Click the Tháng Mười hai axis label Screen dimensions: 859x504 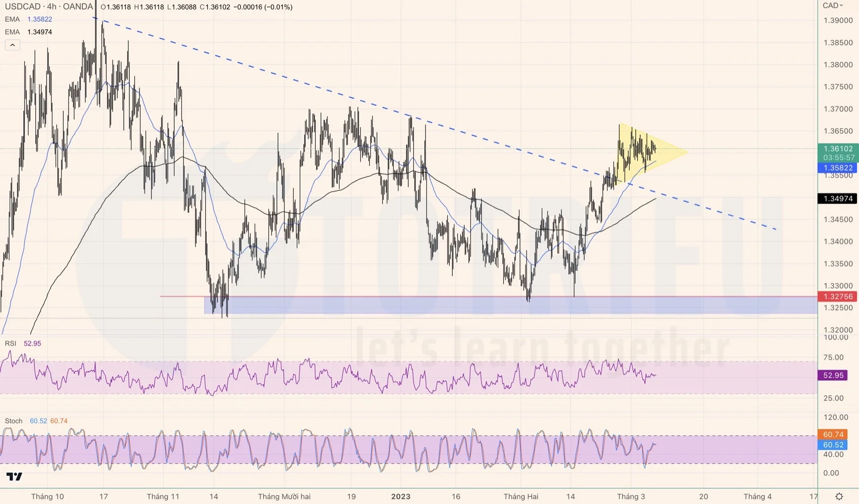284,496
